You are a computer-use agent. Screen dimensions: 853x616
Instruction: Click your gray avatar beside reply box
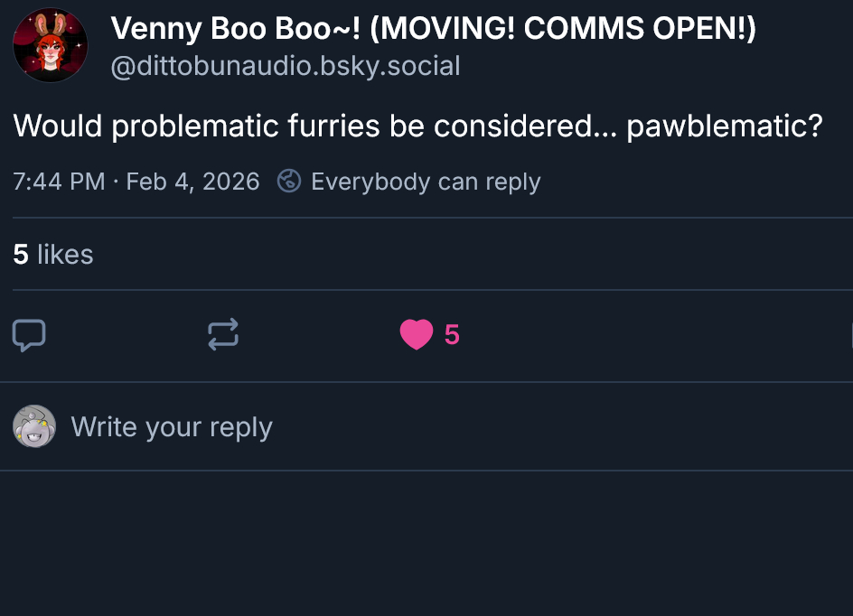pyautogui.click(x=34, y=426)
